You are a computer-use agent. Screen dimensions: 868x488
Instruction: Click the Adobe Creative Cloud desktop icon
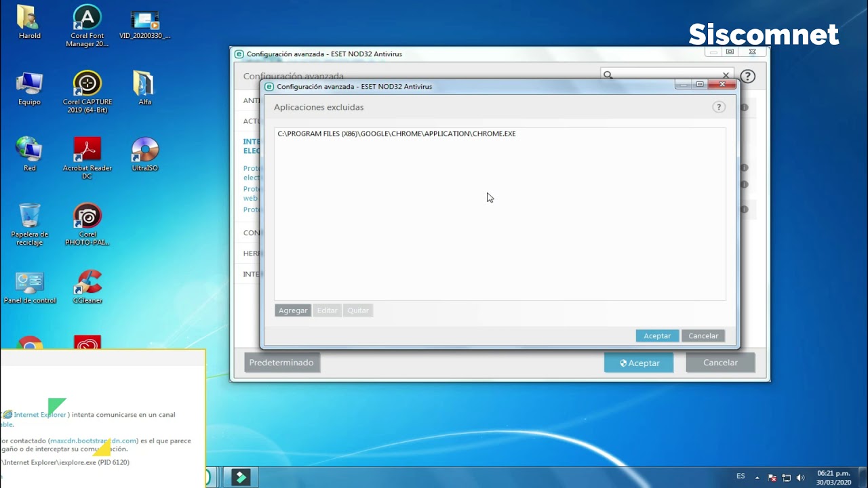[x=87, y=343]
